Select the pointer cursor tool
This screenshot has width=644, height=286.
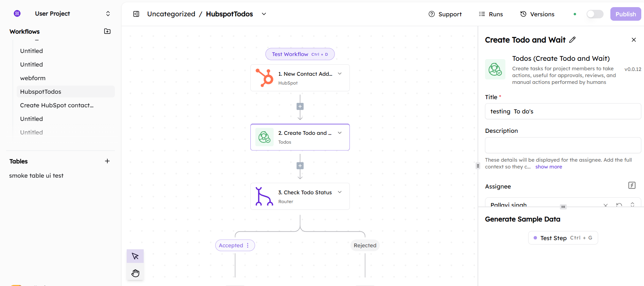point(135,256)
